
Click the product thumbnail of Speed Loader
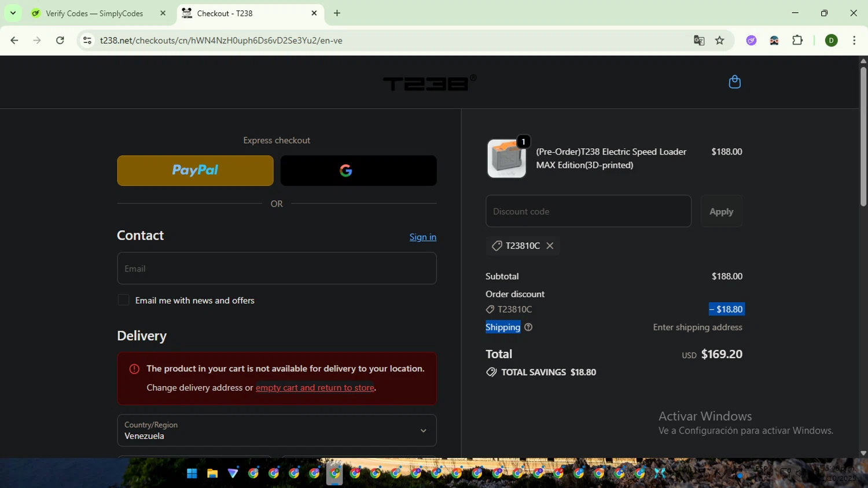(x=506, y=158)
